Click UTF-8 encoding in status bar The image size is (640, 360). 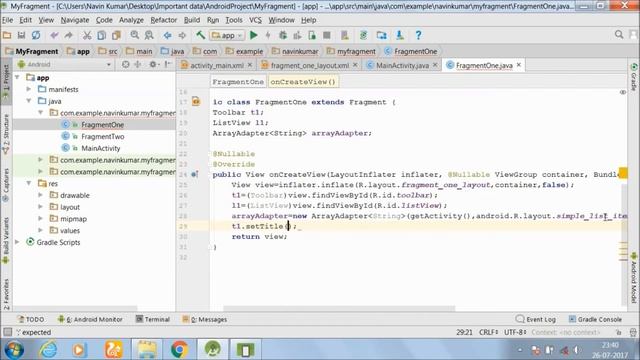point(515,332)
